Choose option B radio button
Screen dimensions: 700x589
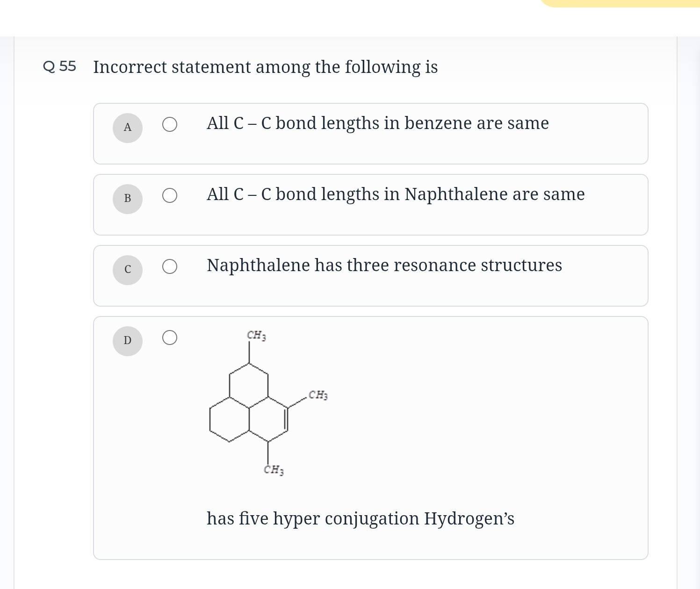pyautogui.click(x=170, y=195)
